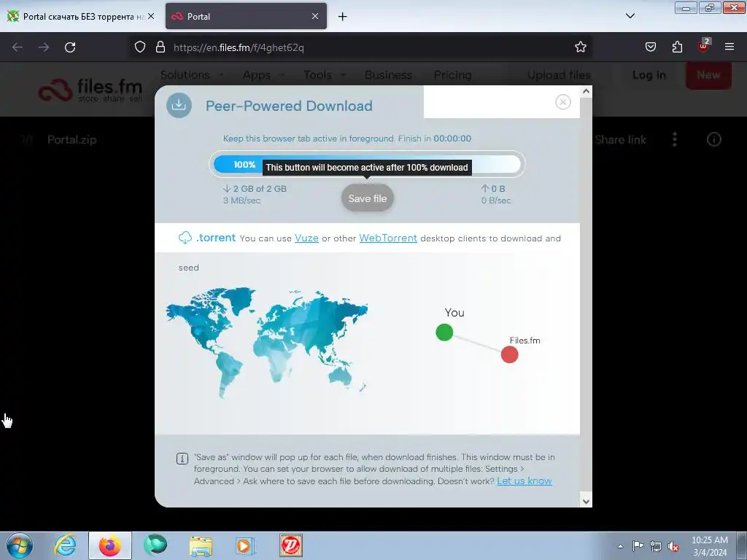Click the taskbar clock showing 10:25 AM
The height and width of the screenshot is (560, 747).
click(709, 546)
